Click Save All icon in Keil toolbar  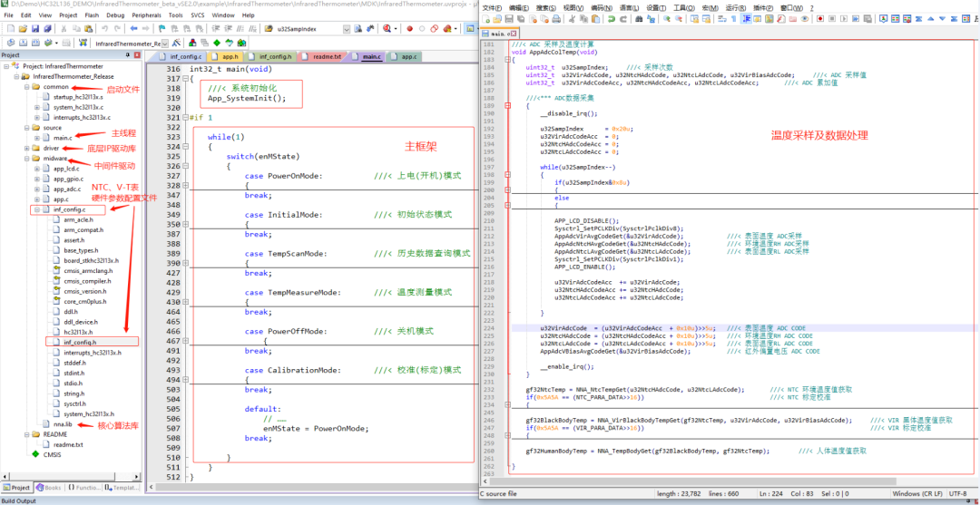47,29
